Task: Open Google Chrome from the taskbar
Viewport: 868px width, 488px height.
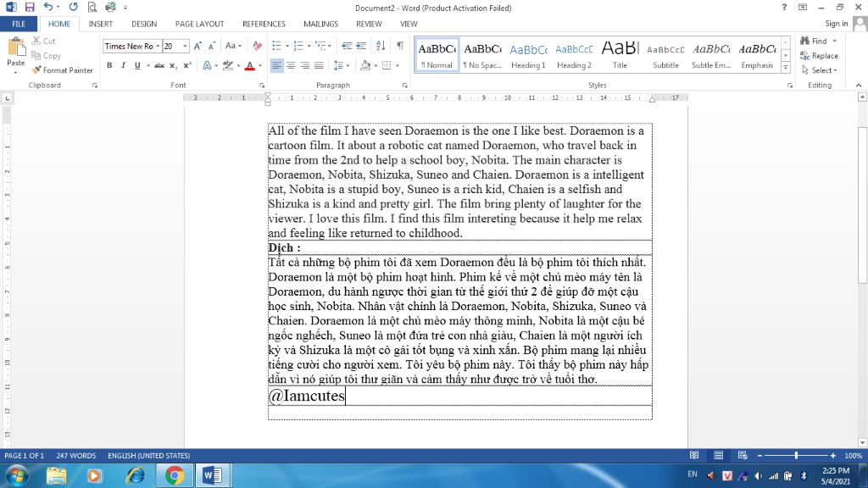Action: click(175, 475)
